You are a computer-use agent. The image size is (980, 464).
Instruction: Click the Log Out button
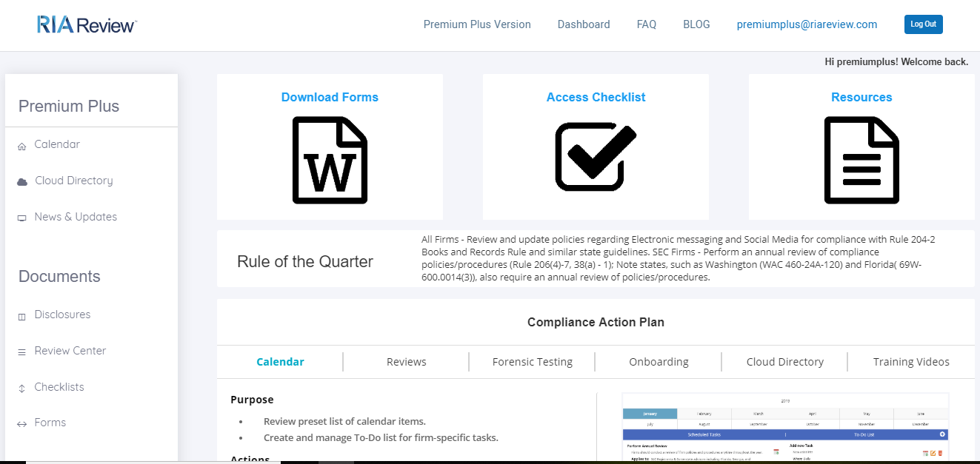pyautogui.click(x=923, y=24)
